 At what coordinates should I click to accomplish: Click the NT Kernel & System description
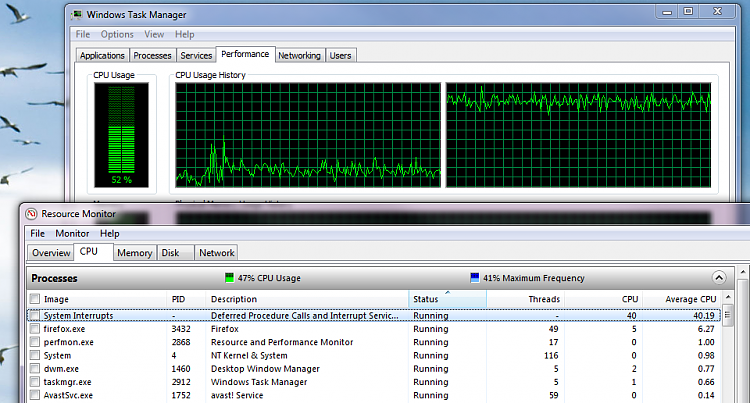[249, 355]
